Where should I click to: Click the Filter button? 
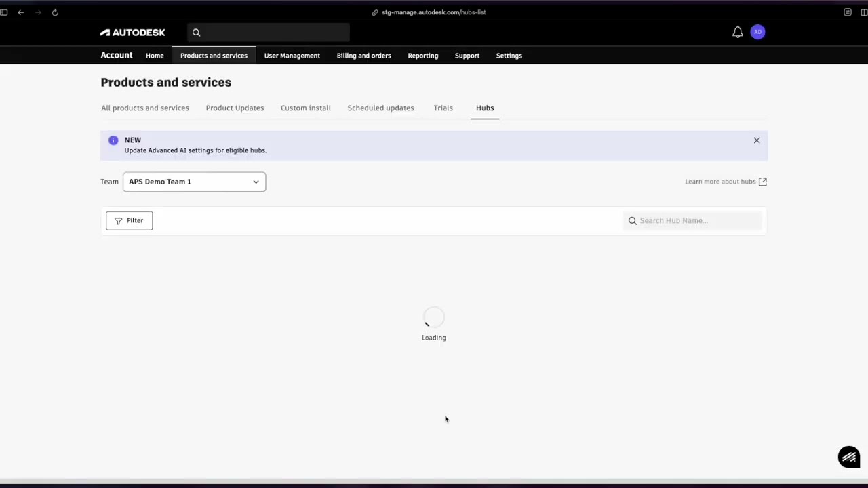click(130, 220)
